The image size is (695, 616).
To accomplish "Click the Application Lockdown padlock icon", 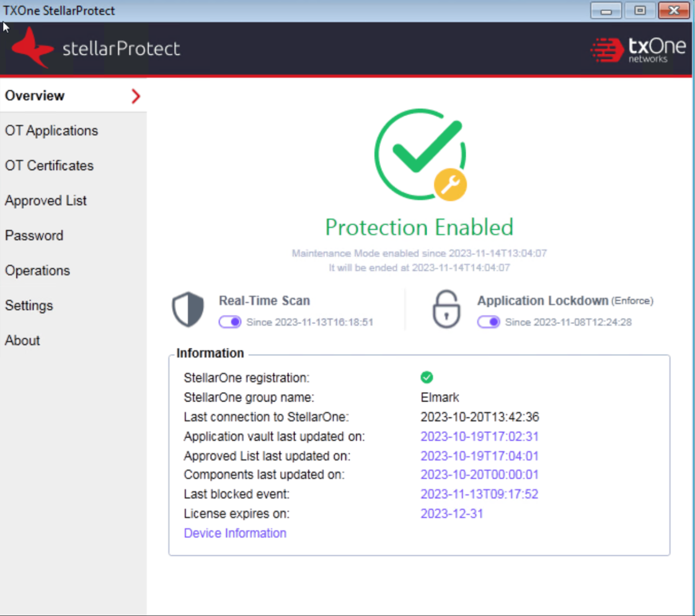I will [446, 309].
